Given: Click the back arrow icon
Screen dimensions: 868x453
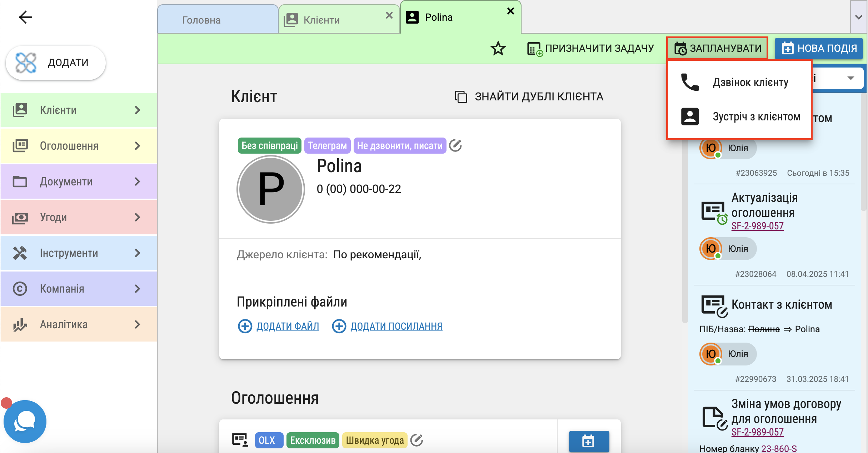Looking at the screenshot, I should [x=25, y=17].
